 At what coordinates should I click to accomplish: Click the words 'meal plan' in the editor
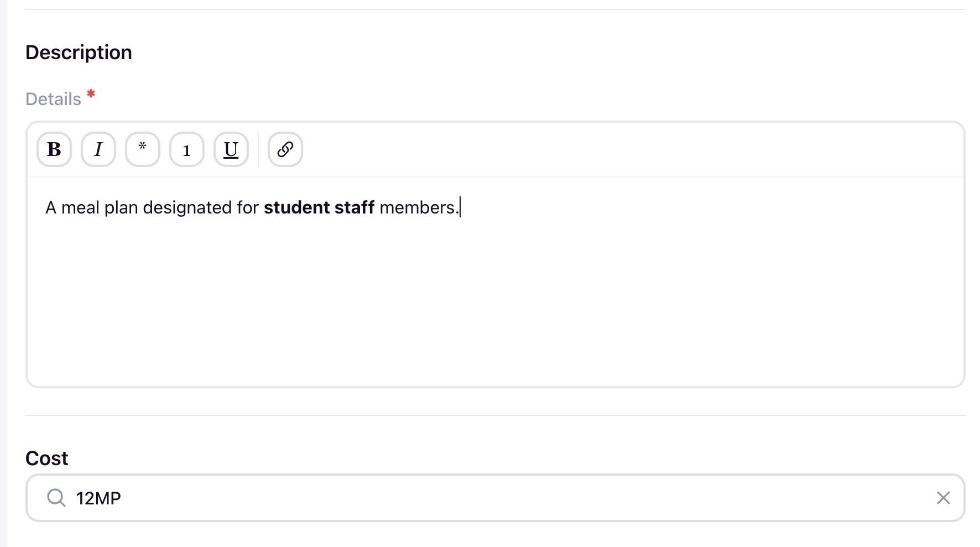[x=100, y=208]
